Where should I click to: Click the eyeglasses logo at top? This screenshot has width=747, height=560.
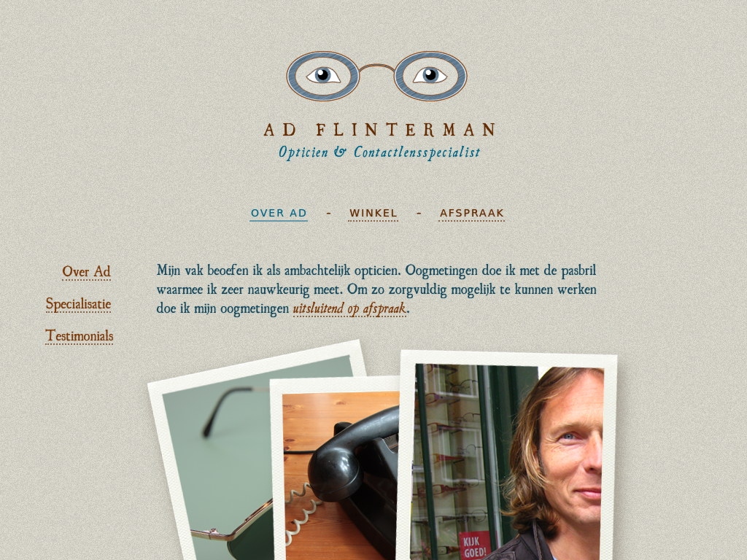[x=376, y=76]
